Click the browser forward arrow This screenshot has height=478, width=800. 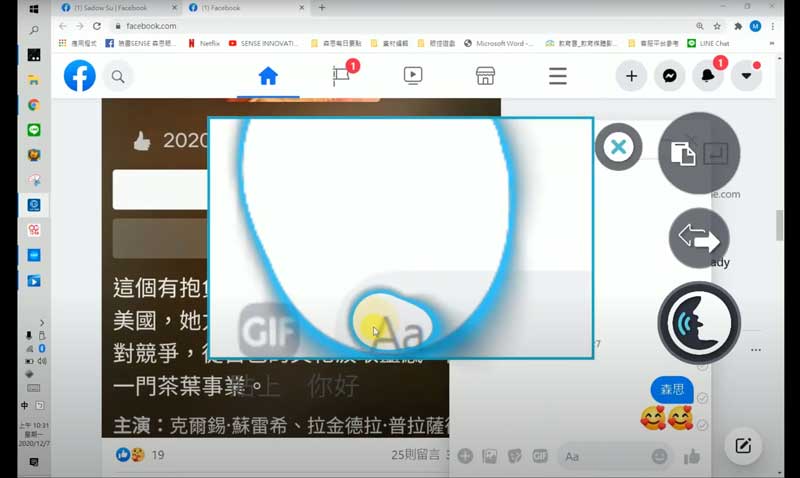click(80, 26)
